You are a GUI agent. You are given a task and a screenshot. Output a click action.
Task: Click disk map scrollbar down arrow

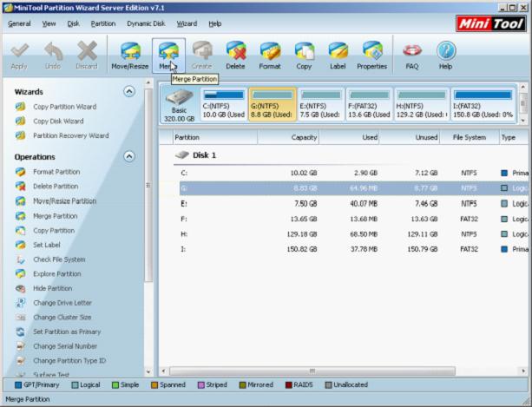click(x=522, y=121)
